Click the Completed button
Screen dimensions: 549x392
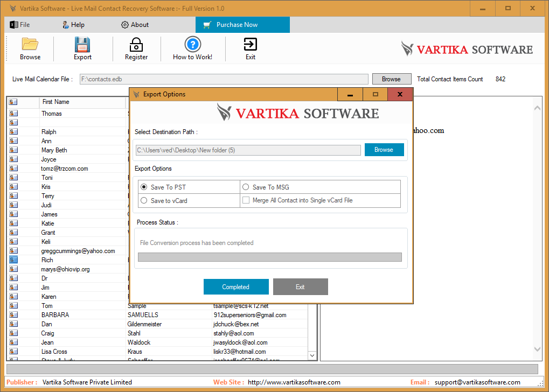pos(236,286)
